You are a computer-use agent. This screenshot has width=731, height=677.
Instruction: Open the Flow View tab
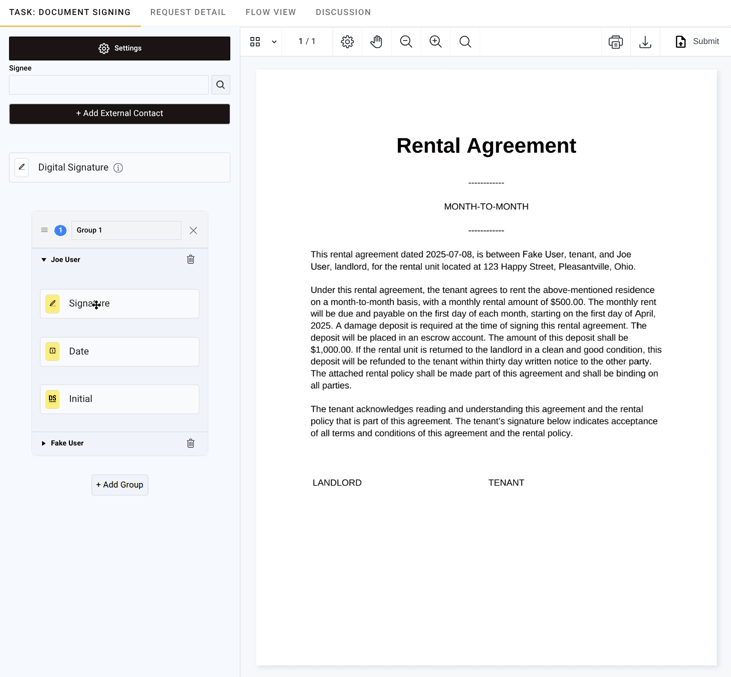point(270,12)
